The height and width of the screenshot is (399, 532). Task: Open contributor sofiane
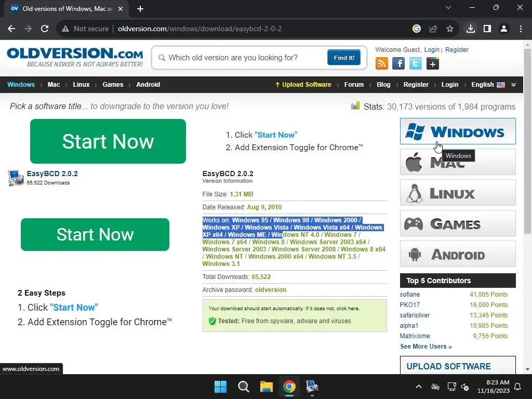click(409, 295)
